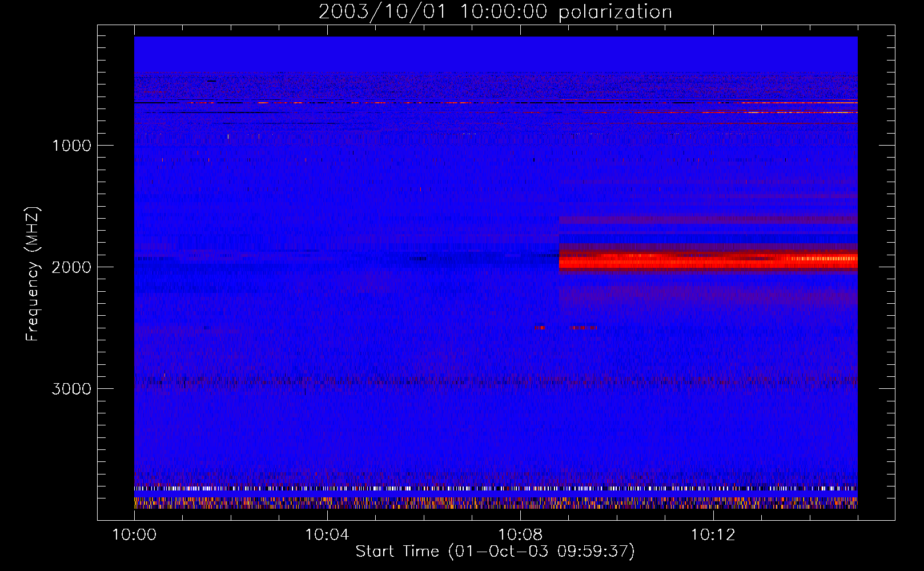Click the bright red emission band near 2000 MHz
The height and width of the screenshot is (571, 924).
coord(708,261)
